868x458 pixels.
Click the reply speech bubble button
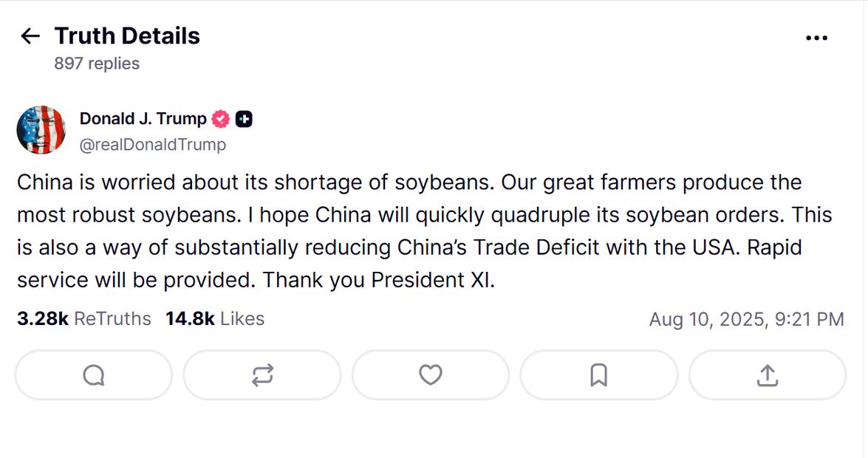tap(94, 375)
